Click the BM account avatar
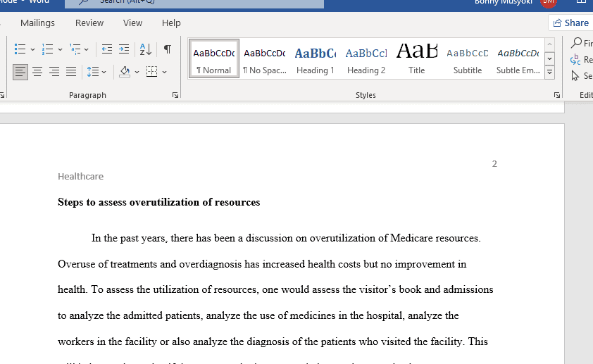 tap(549, 3)
